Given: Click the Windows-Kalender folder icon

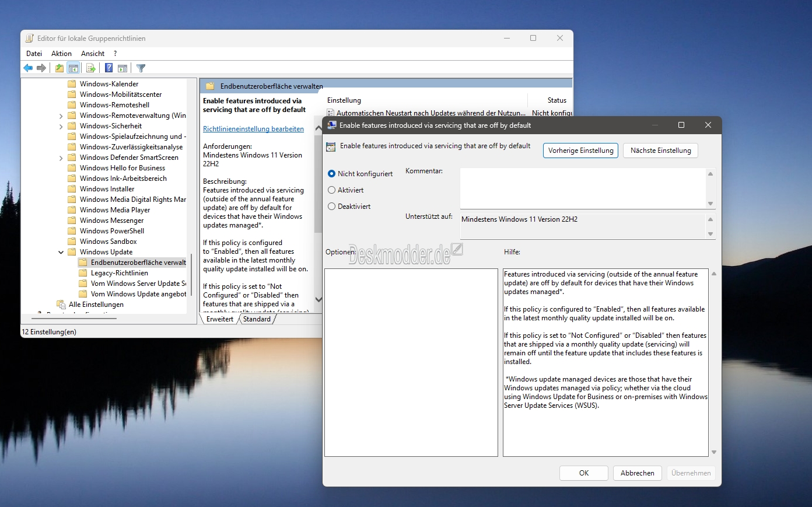Looking at the screenshot, I should pos(72,84).
